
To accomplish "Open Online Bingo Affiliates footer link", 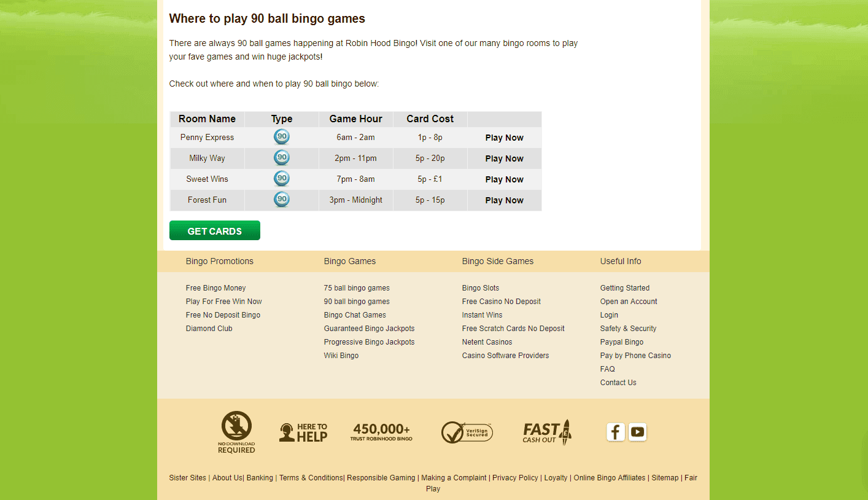I will [x=610, y=478].
